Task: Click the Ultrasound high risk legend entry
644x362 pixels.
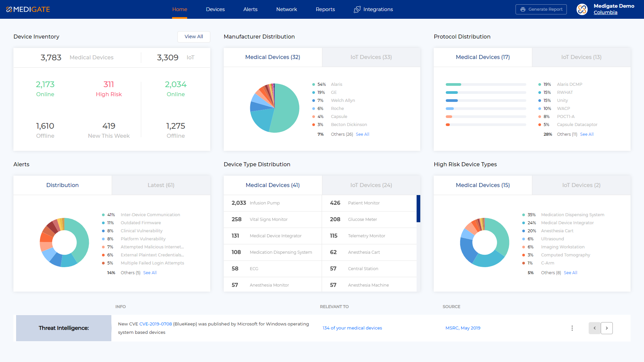Action: [543, 239]
